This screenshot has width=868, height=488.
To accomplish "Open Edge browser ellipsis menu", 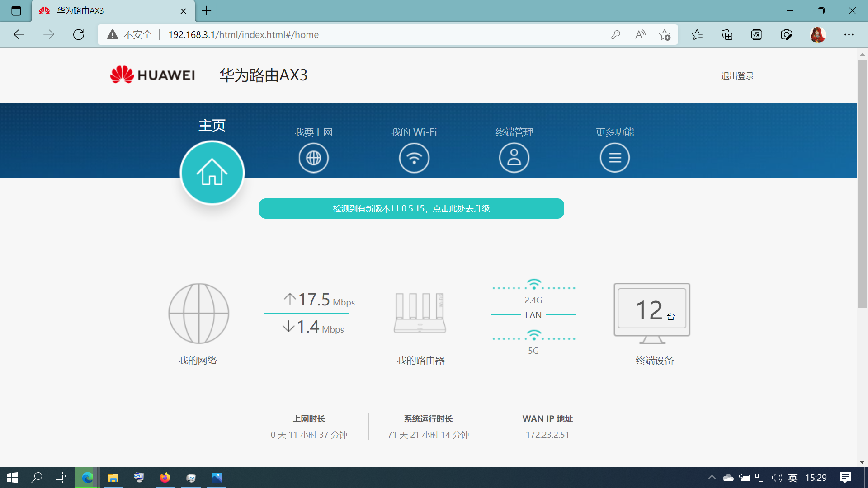I will pyautogui.click(x=849, y=34).
